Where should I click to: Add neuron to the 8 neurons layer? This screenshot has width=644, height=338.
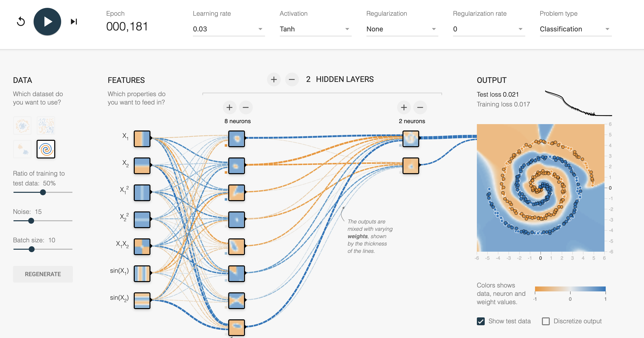point(229,108)
